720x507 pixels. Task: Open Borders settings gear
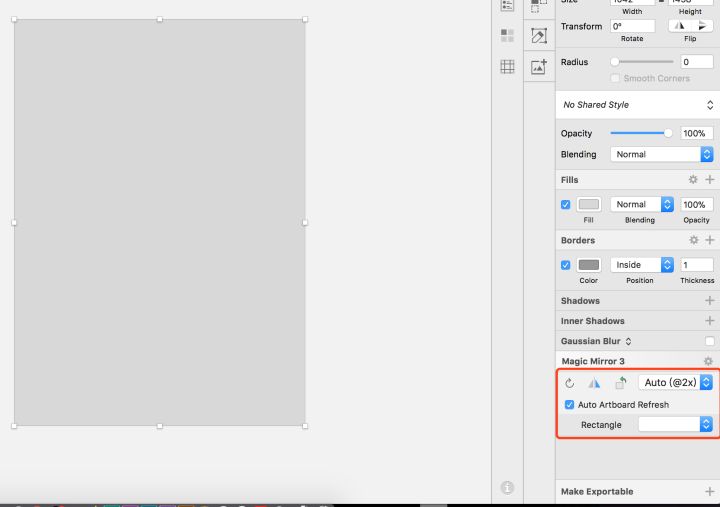tap(694, 240)
